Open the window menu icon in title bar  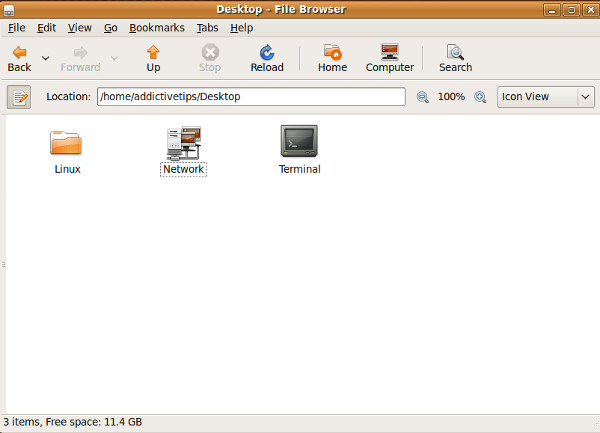pos(9,10)
